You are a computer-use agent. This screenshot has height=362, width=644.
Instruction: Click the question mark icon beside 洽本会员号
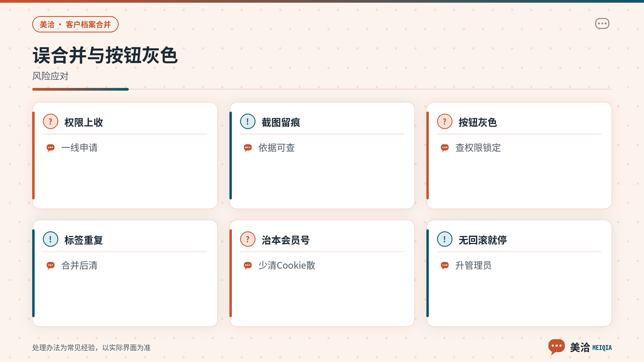coord(247,239)
